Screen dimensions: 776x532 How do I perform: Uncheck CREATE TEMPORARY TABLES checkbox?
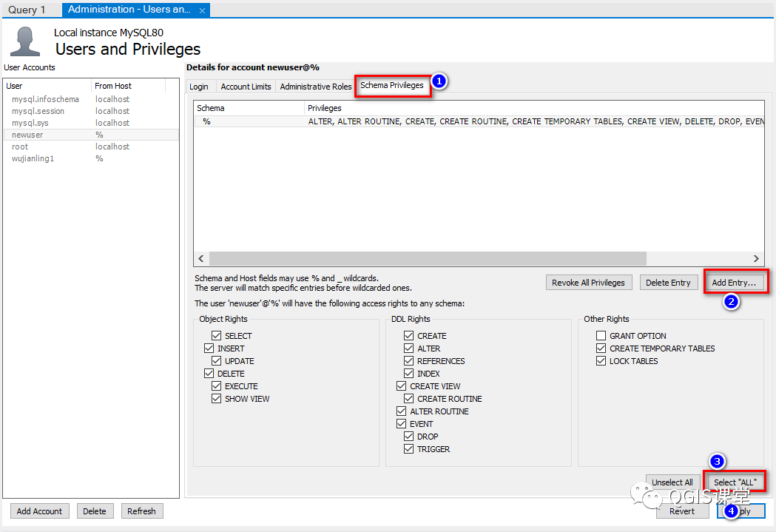601,349
